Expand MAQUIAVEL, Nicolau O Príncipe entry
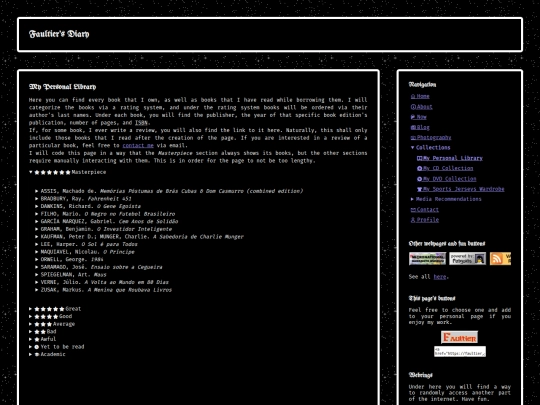The width and height of the screenshot is (540, 405). pyautogui.click(x=37, y=252)
